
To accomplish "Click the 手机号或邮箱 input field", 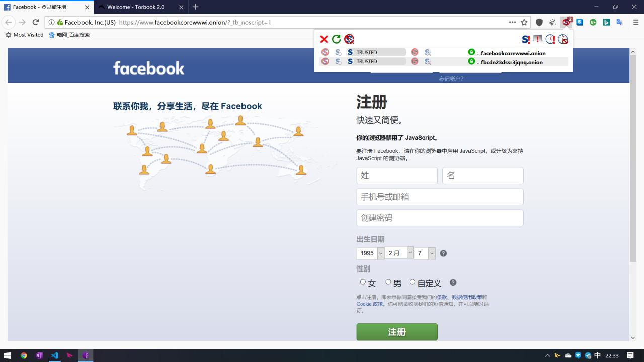I will [x=440, y=197].
